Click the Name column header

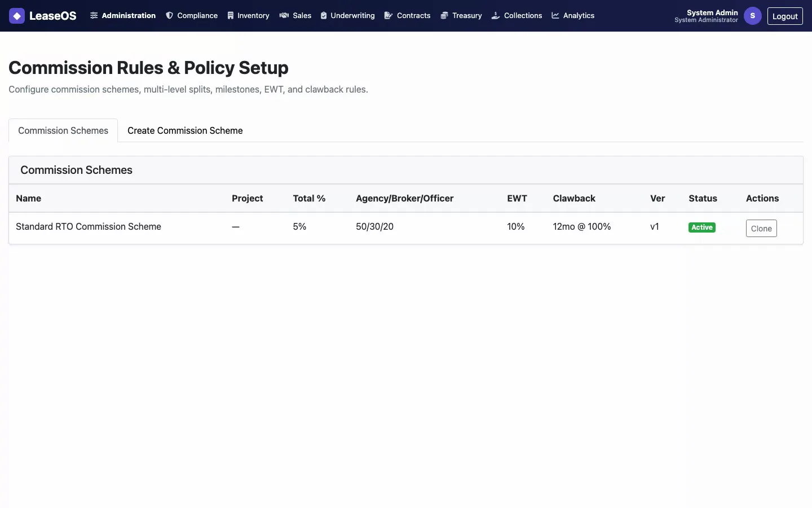tap(28, 198)
